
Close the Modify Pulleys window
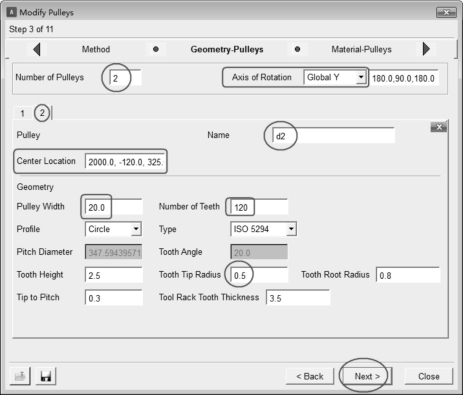(446, 13)
